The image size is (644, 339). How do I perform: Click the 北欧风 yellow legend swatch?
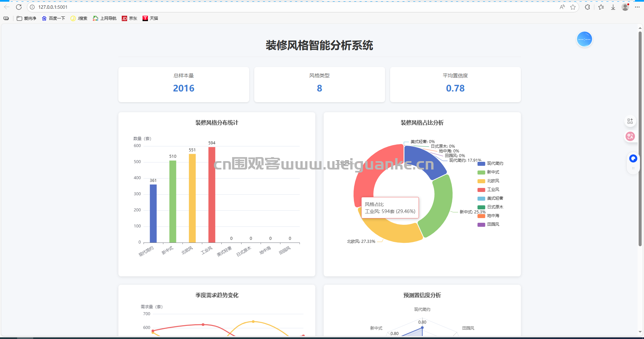[x=481, y=181]
